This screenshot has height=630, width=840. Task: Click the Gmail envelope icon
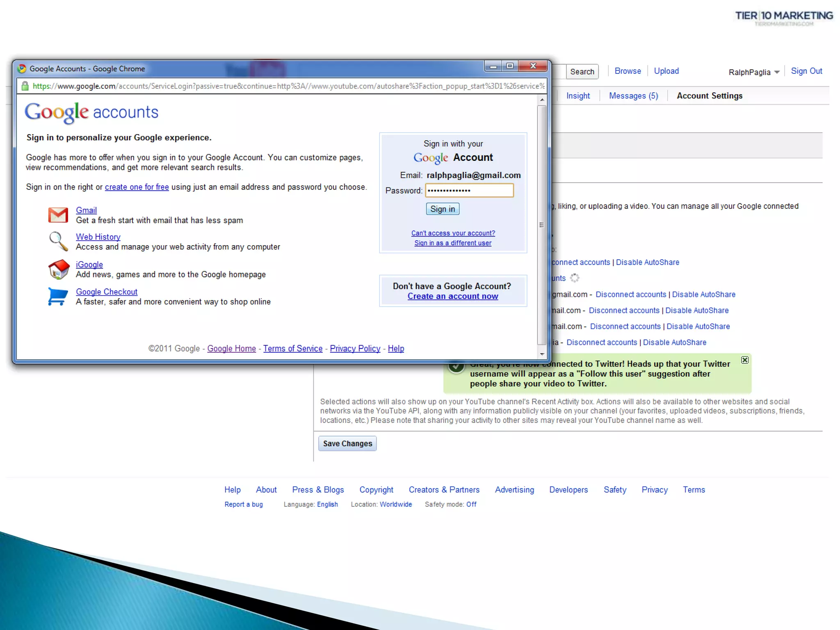pyautogui.click(x=58, y=215)
